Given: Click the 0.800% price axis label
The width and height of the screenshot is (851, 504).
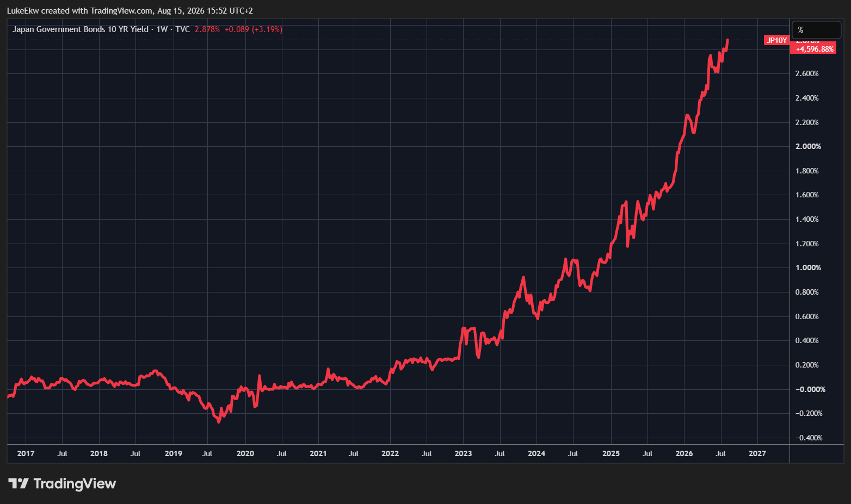Looking at the screenshot, I should [807, 292].
